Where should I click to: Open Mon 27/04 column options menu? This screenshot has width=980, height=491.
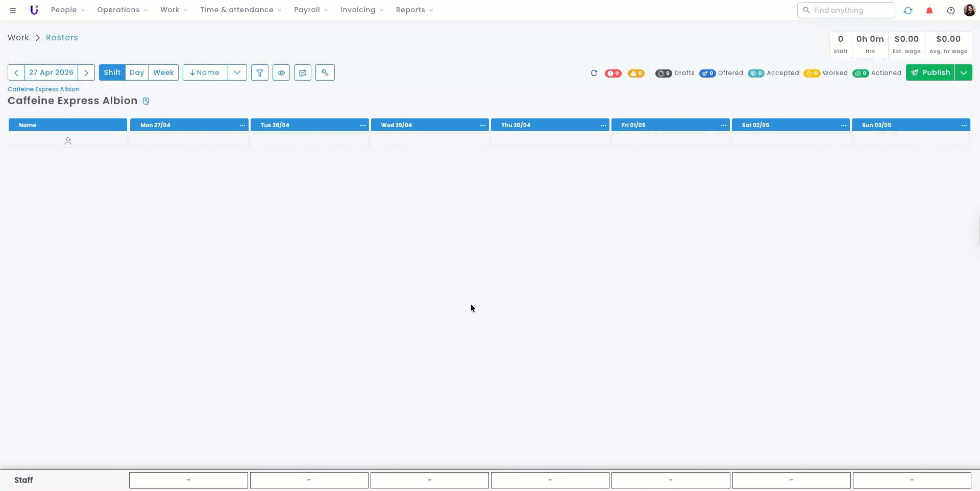pyautogui.click(x=242, y=125)
